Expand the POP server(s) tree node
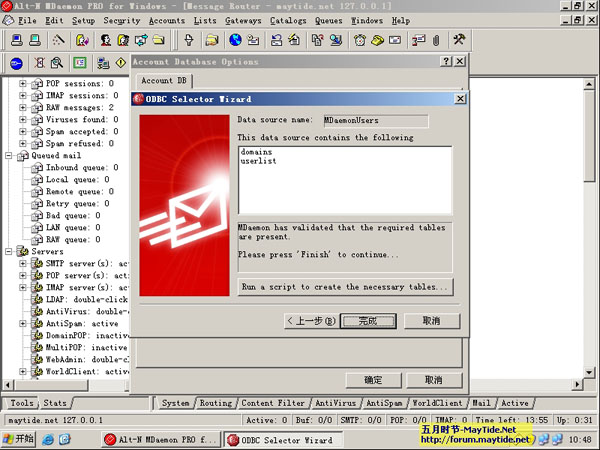 point(23,275)
